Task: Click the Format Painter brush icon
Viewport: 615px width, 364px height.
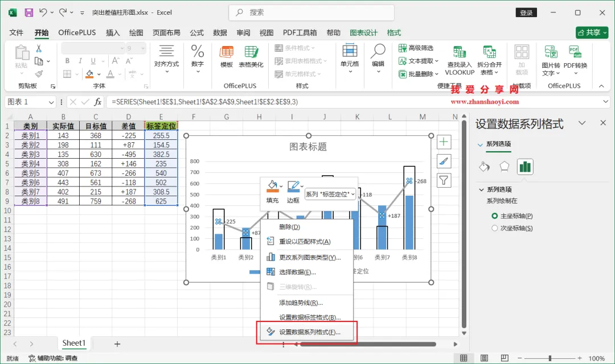Action: pos(39,74)
